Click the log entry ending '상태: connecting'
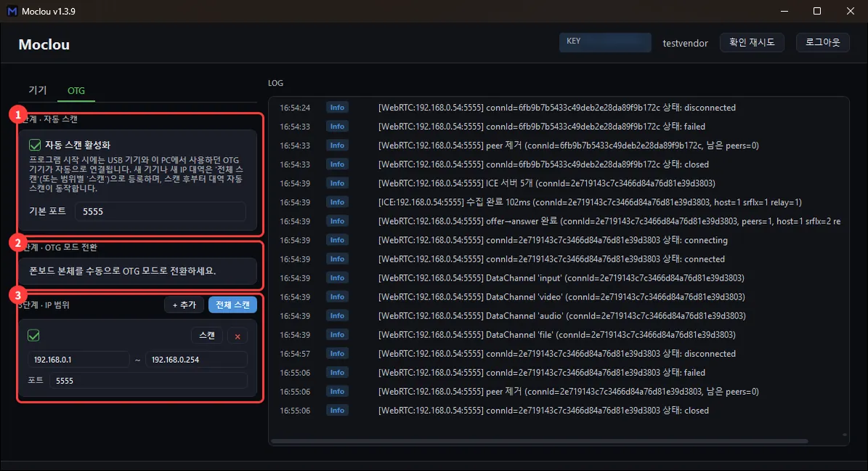 pos(553,240)
